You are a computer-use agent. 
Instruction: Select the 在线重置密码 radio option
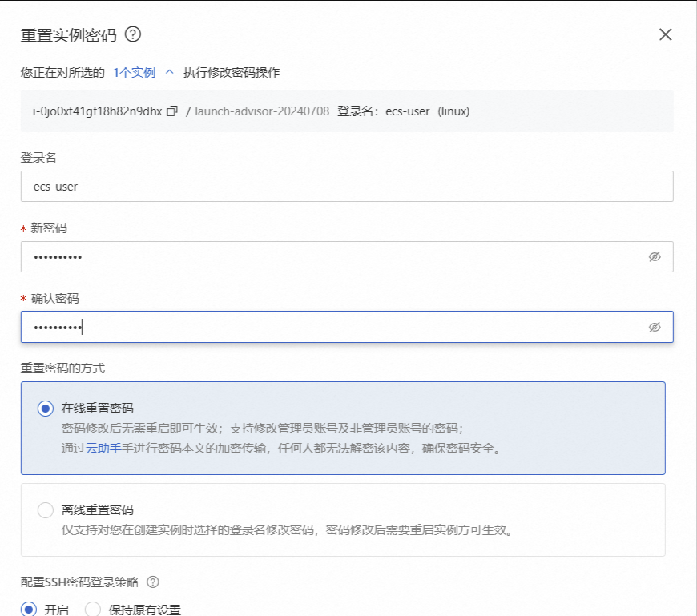point(46,409)
